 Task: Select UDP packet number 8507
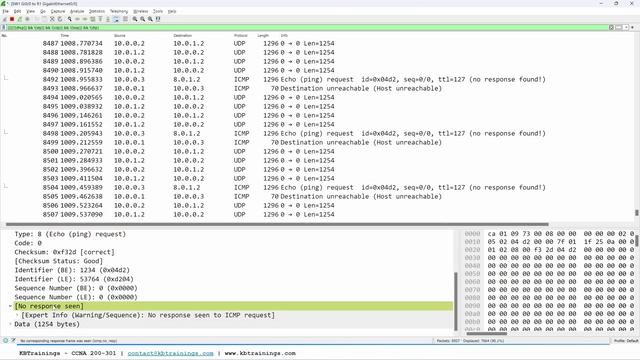tap(317, 214)
